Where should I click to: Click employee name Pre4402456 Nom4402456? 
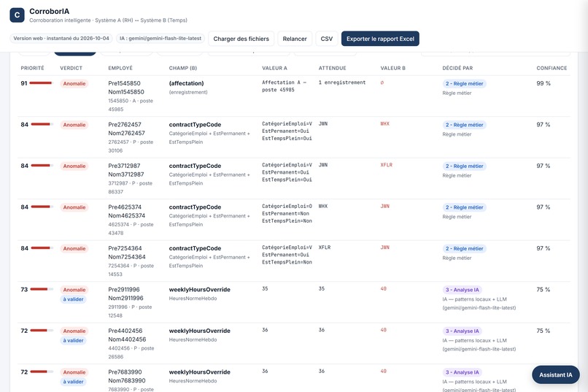127,335
